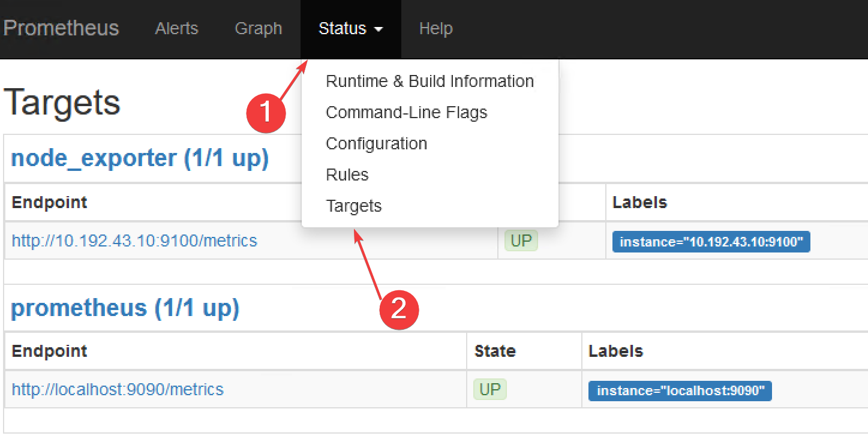The height and width of the screenshot is (436, 868).
Task: Collapse the Status dropdown menu
Action: [x=350, y=28]
